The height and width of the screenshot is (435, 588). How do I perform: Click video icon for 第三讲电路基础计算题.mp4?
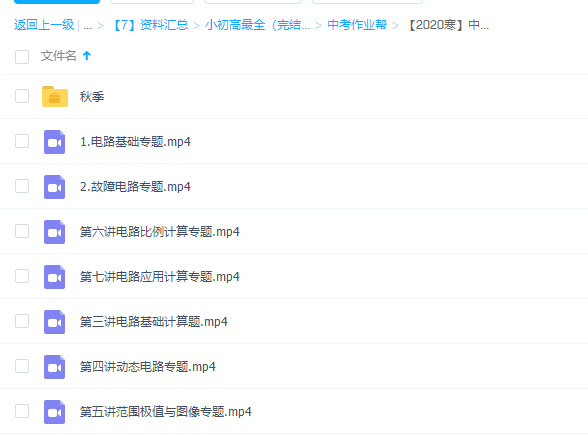(x=54, y=322)
